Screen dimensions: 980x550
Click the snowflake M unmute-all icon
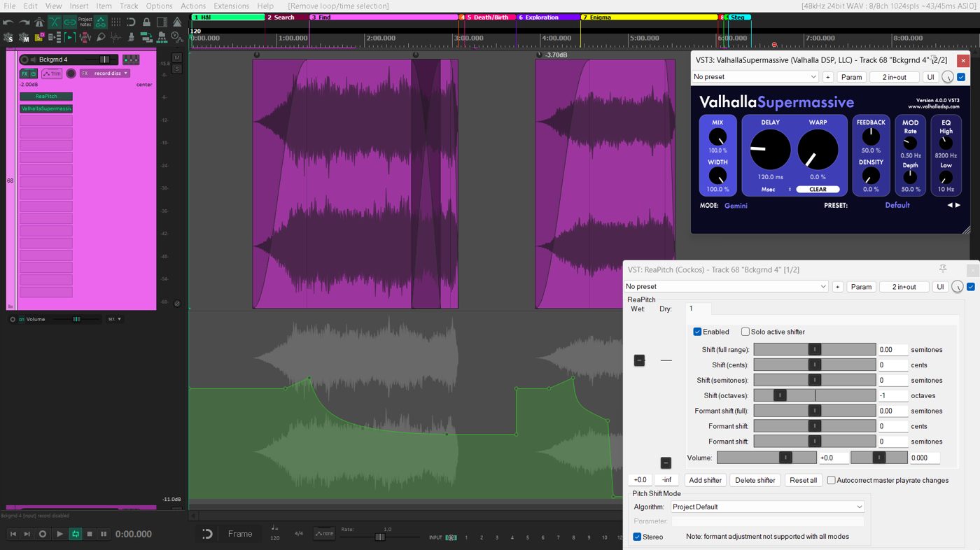(x=24, y=37)
